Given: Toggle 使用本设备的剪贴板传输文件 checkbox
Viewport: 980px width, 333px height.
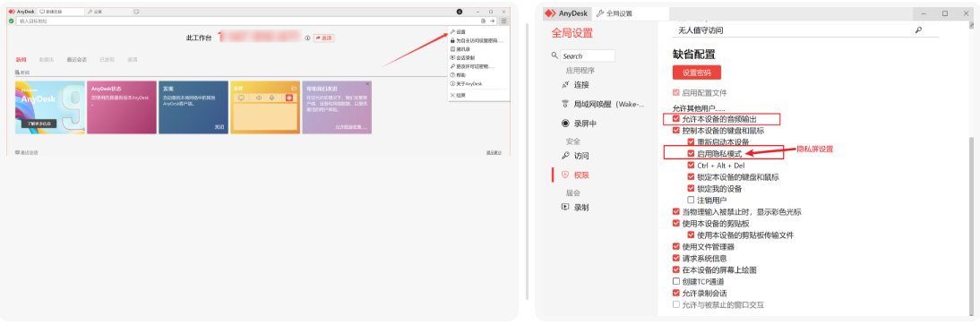Looking at the screenshot, I should point(691,235).
